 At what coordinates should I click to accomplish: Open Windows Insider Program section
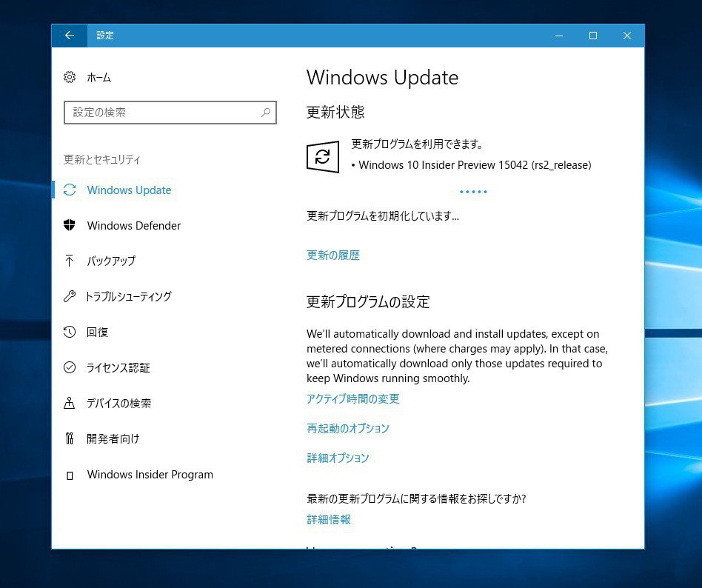[150, 474]
